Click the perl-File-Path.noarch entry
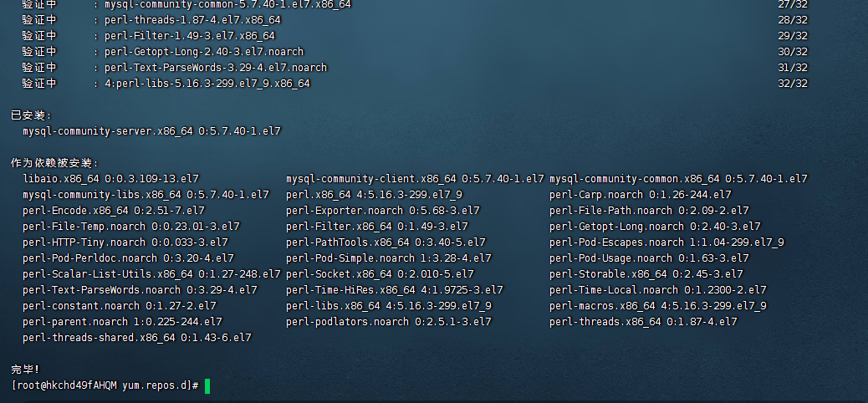 click(x=650, y=211)
